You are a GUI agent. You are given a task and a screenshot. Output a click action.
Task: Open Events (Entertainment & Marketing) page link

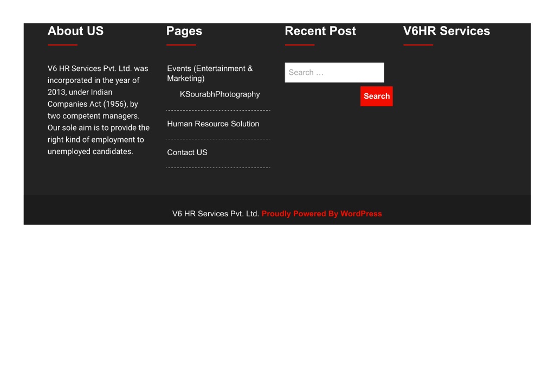click(x=210, y=73)
